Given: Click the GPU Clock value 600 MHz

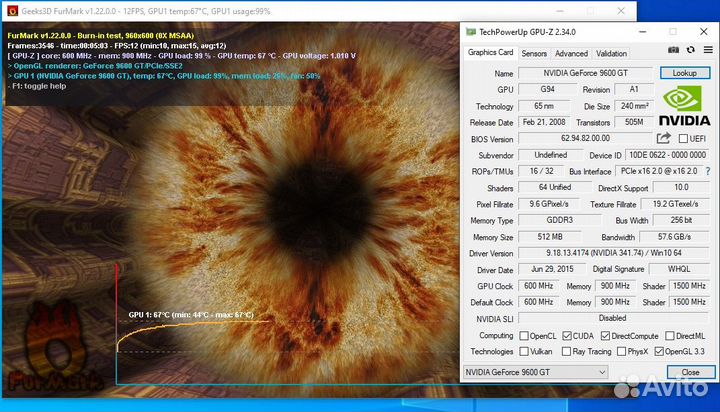Looking at the screenshot, I should tap(539, 286).
